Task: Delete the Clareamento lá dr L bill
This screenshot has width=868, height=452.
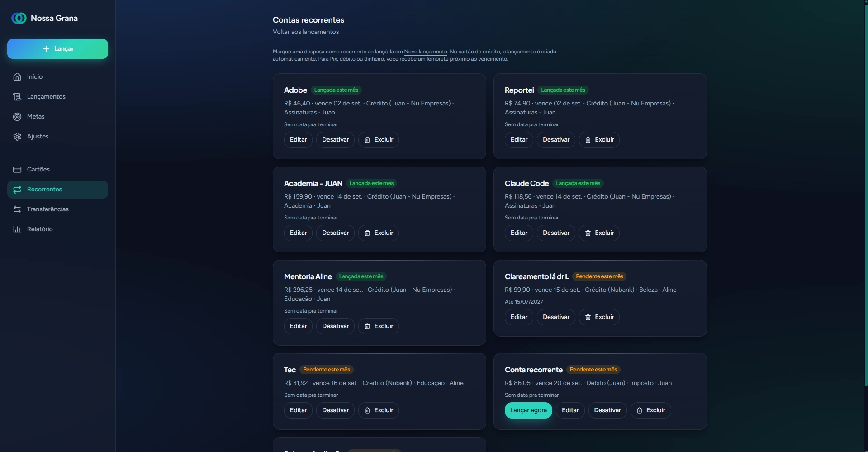Action: point(599,317)
